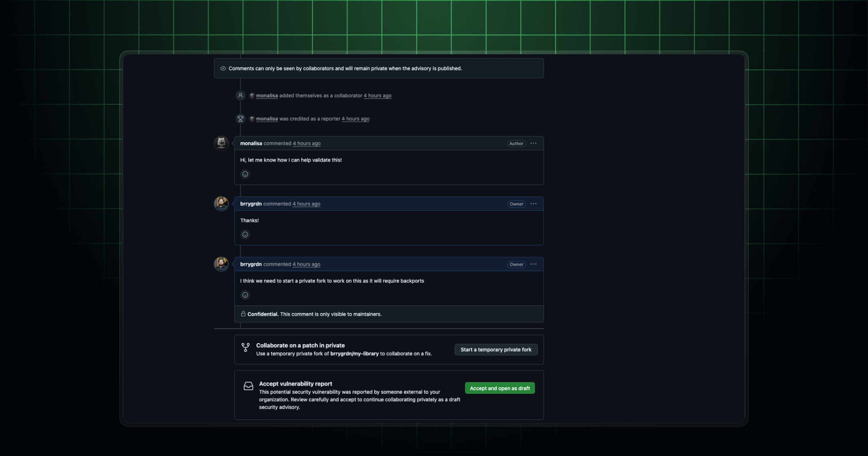This screenshot has height=456, width=868.
Task: Click the small monalisa avatar in the collaborator event
Action: [252, 96]
